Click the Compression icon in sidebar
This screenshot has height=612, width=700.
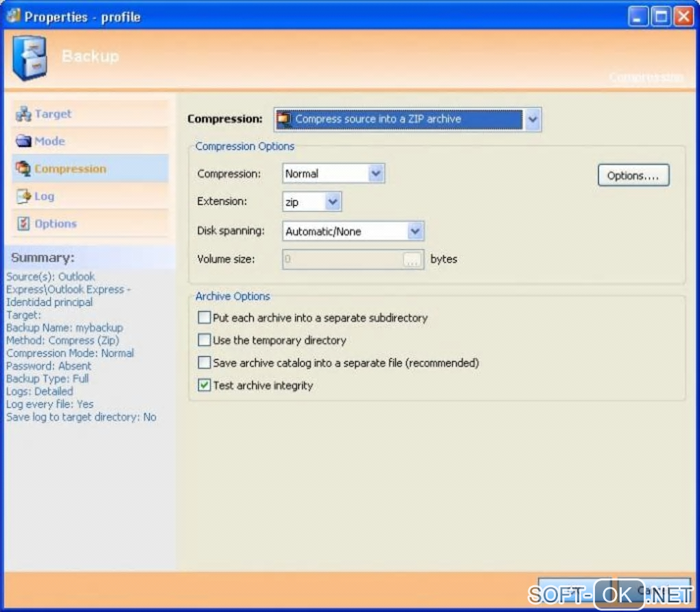pyautogui.click(x=23, y=169)
